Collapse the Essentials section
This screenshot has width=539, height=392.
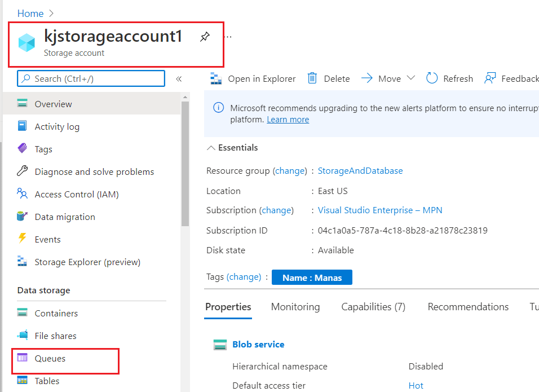coord(211,148)
